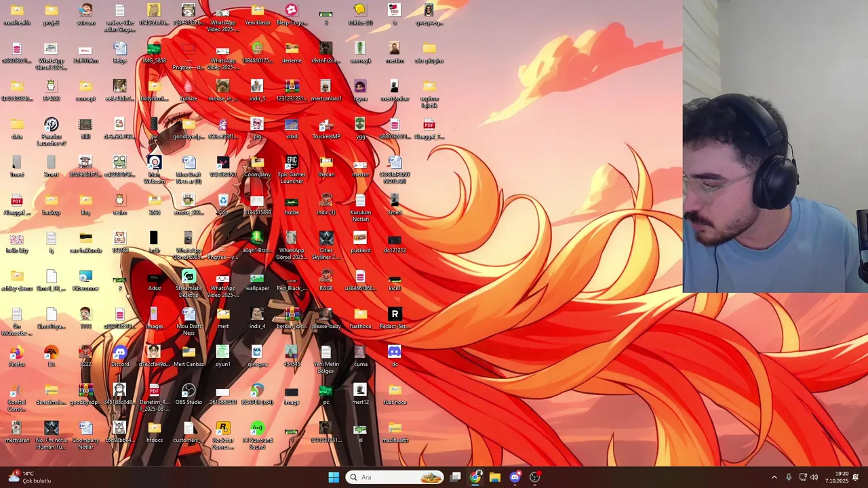Image resolution: width=868 pixels, height=488 pixels.
Task: Select the wallpaper image file
Action: click(x=257, y=280)
